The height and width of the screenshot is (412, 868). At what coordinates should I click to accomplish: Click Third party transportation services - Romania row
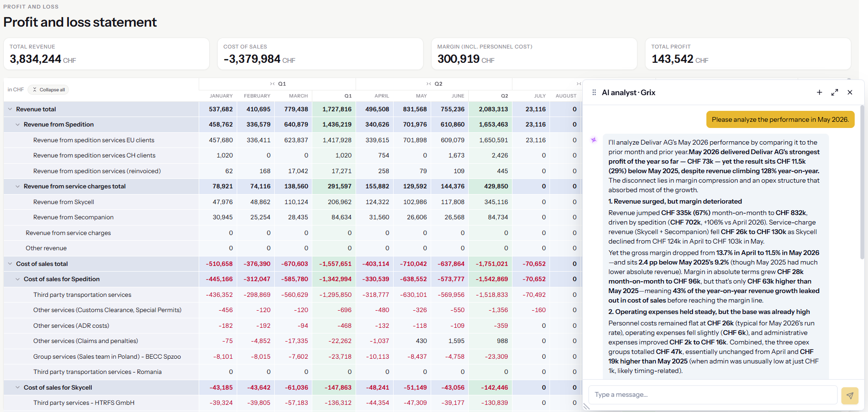[97, 372]
